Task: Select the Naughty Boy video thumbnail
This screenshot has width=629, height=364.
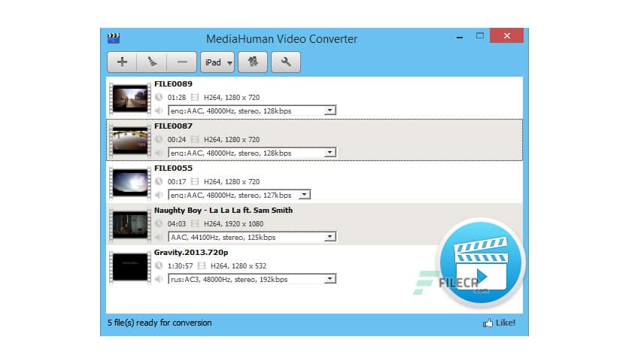Action: pos(130,224)
